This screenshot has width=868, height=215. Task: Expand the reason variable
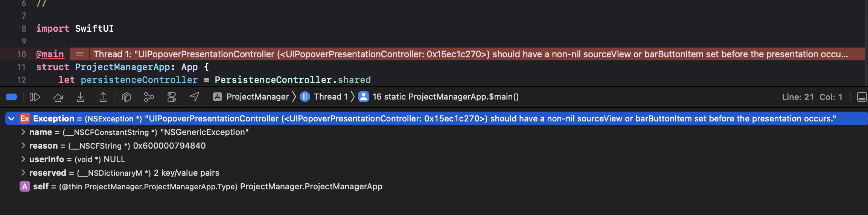23,146
